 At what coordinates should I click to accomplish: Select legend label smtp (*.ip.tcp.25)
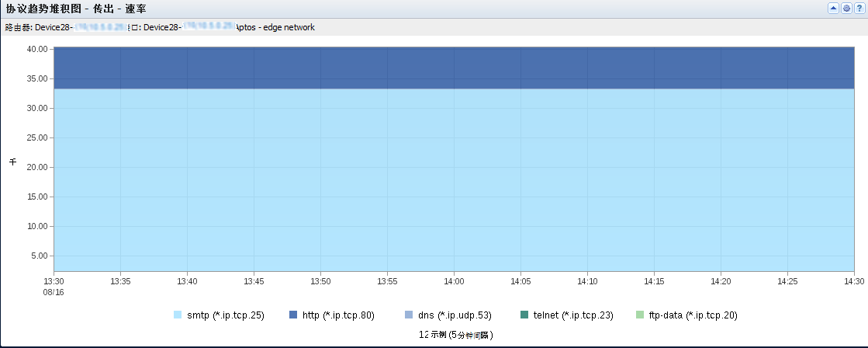[225, 316]
